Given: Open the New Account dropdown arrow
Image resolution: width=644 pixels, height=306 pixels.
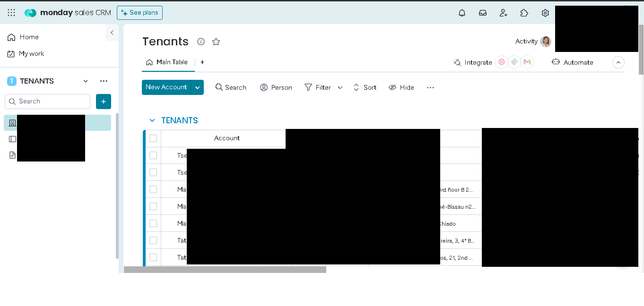Looking at the screenshot, I should tap(198, 87).
